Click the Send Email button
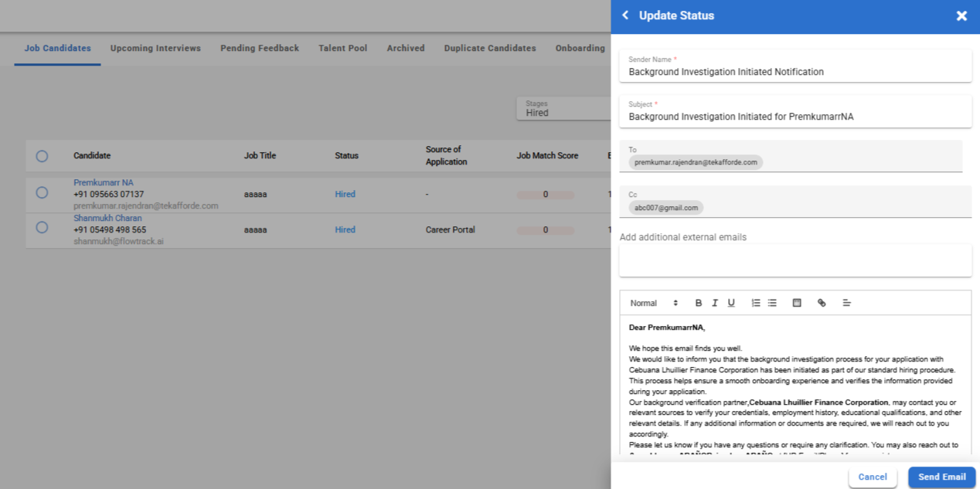980x489 pixels. pyautogui.click(x=941, y=477)
